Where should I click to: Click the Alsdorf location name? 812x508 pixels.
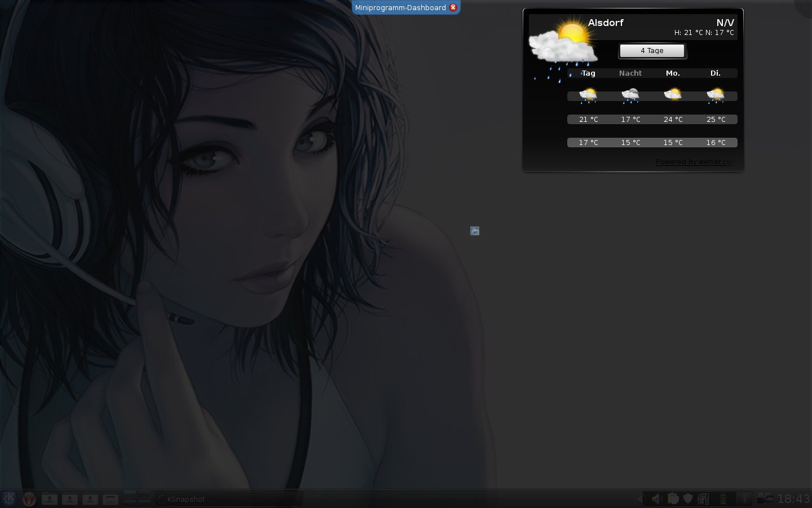coord(606,23)
